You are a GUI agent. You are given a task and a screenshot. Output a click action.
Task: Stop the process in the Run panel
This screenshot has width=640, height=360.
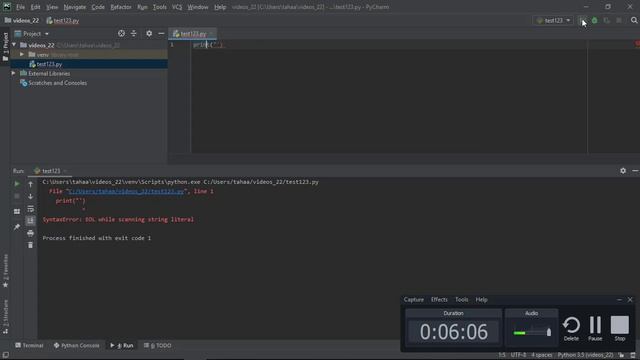17,196
